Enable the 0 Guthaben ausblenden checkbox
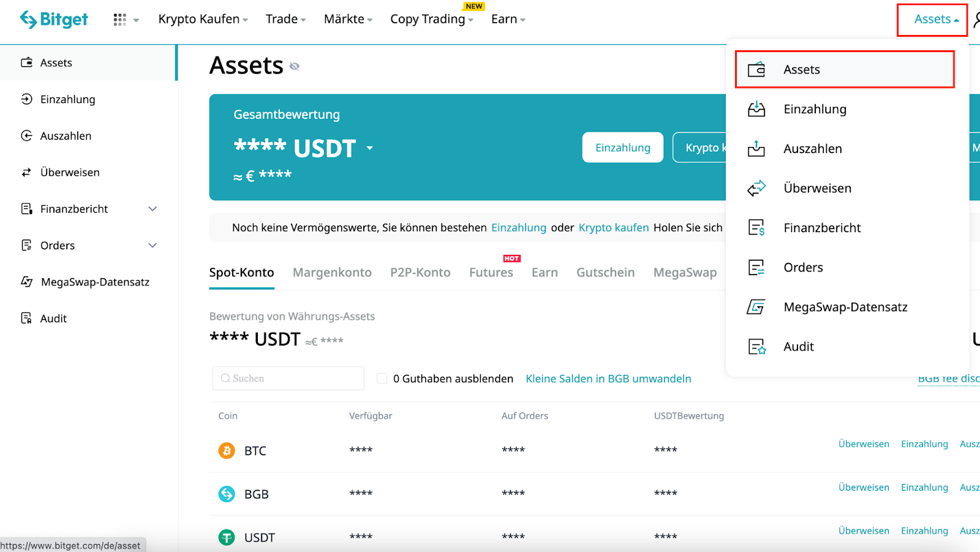The width and height of the screenshot is (980, 552). click(x=381, y=378)
